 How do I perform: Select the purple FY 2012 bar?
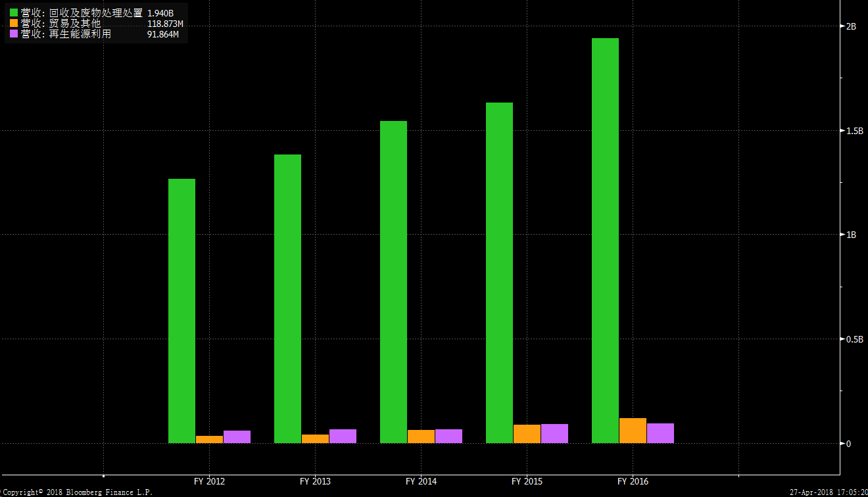point(237,437)
